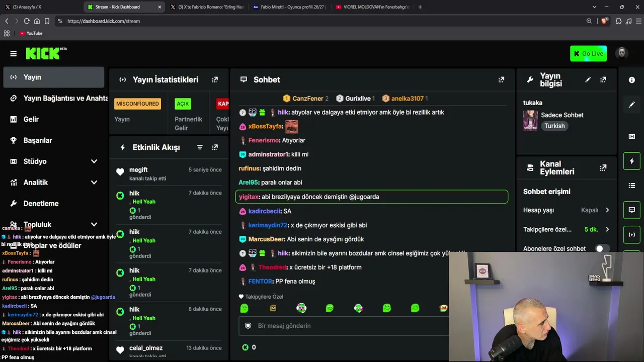Pop out the Kanal Eylemleri panel
Image resolution: width=644 pixels, height=362 pixels.
[x=603, y=168]
